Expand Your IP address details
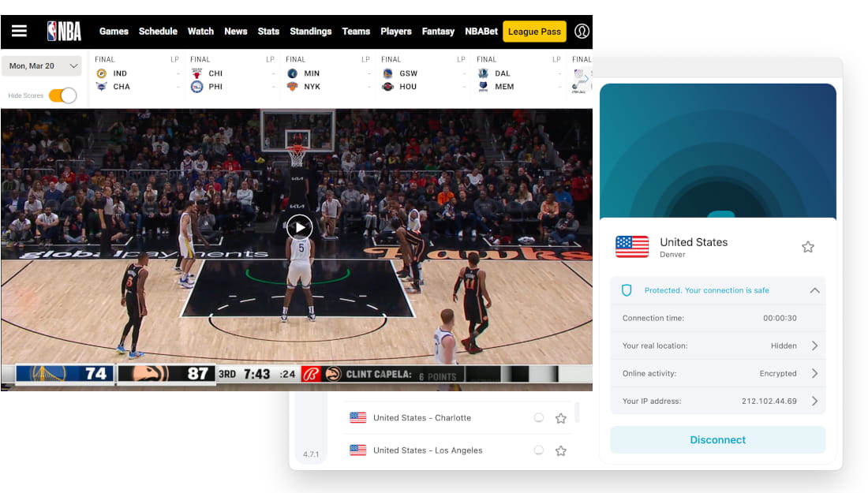The height and width of the screenshot is (493, 868). pos(815,401)
